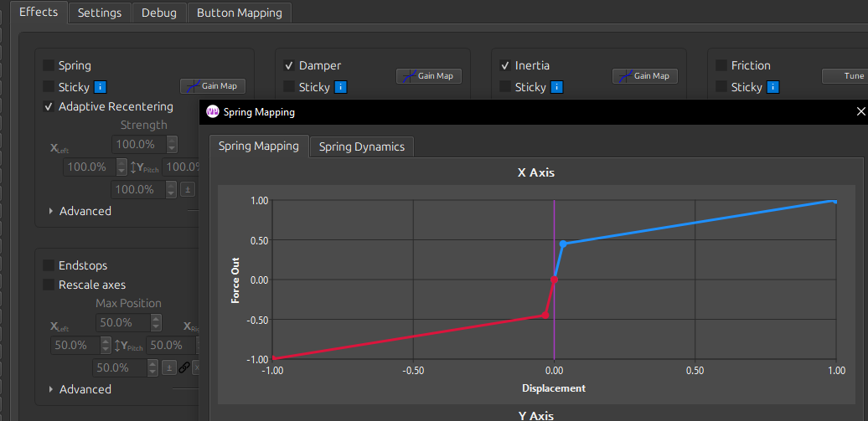Open the Button Mapping tab
The image size is (868, 421).
[239, 13]
